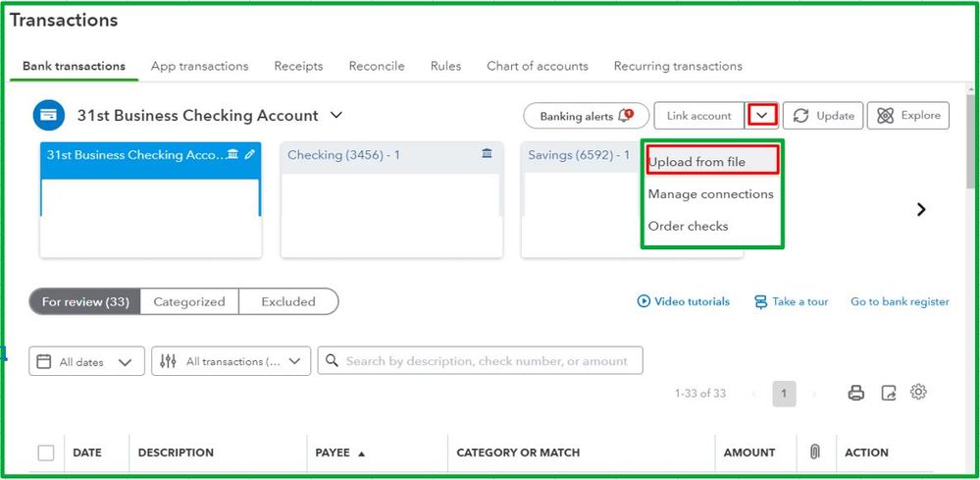The height and width of the screenshot is (480, 980).
Task: Click the bank icon on Checking (3456) card
Action: pos(487,154)
